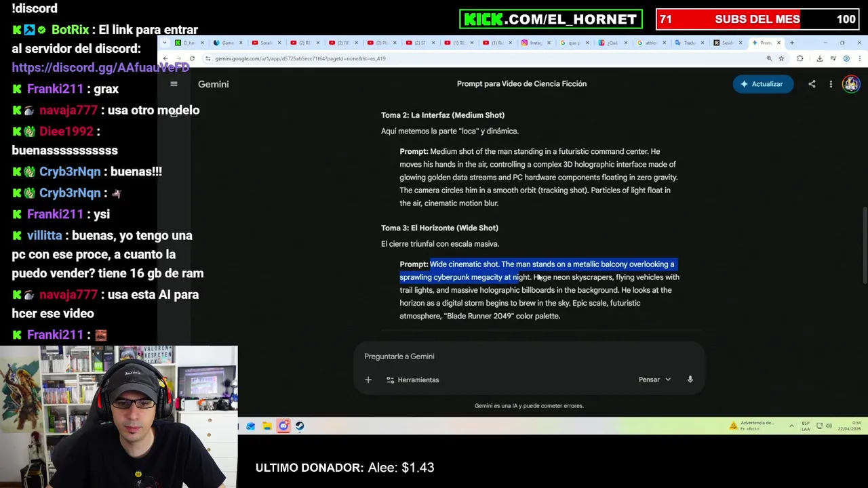Click the ESP LAA language indicator
The height and width of the screenshot is (488, 868).
(x=806, y=426)
